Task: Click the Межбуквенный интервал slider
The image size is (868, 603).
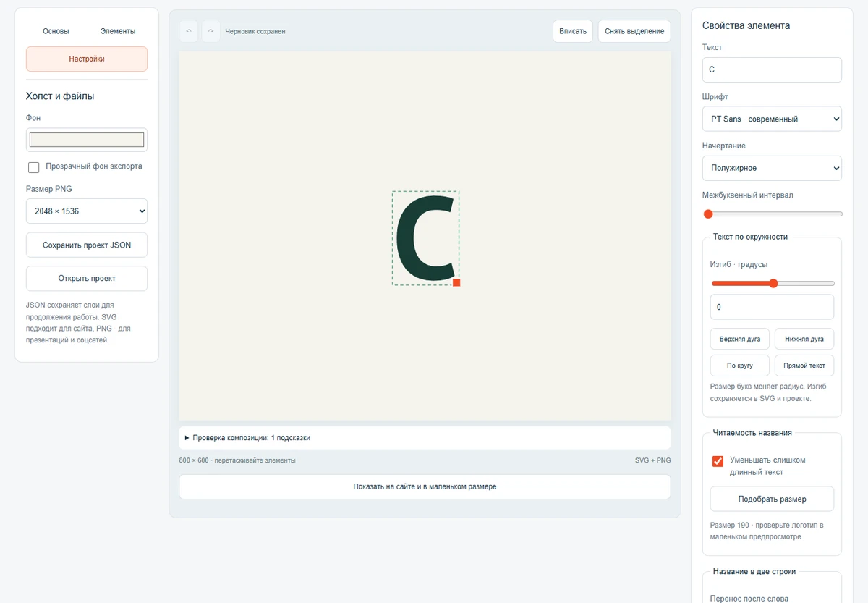Action: (773, 214)
